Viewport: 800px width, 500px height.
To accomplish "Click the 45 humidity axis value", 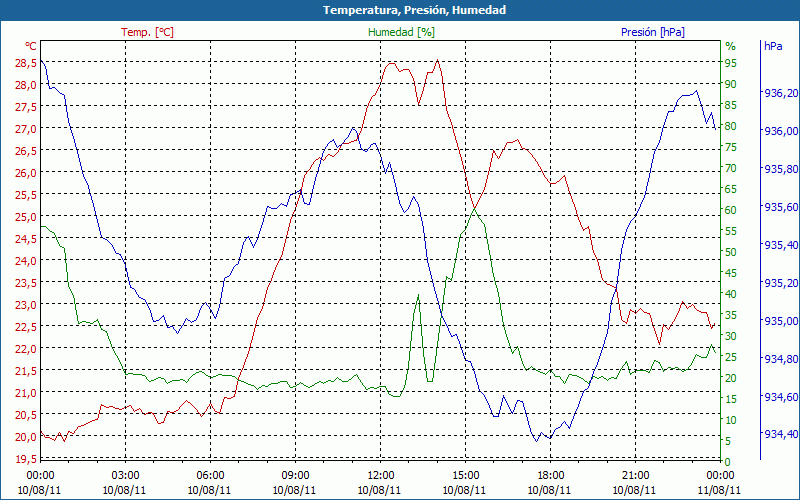I will coord(731,273).
